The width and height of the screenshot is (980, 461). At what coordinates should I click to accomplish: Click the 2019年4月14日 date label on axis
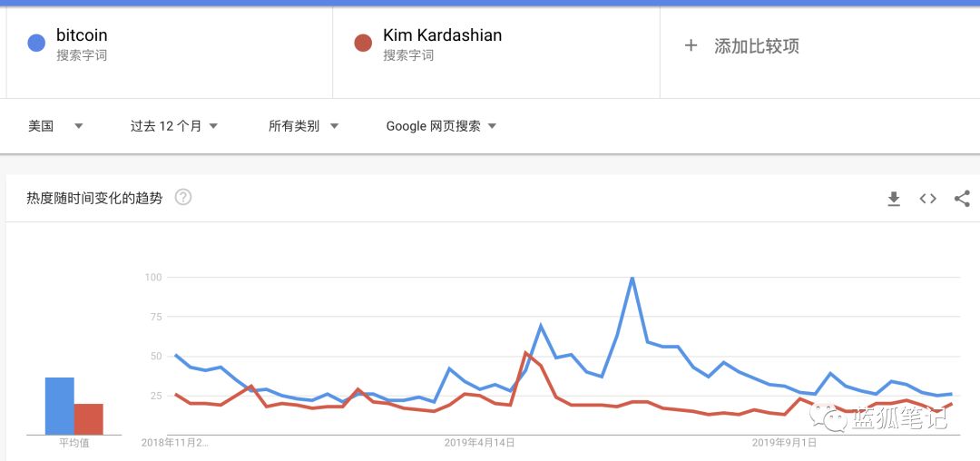pos(479,443)
